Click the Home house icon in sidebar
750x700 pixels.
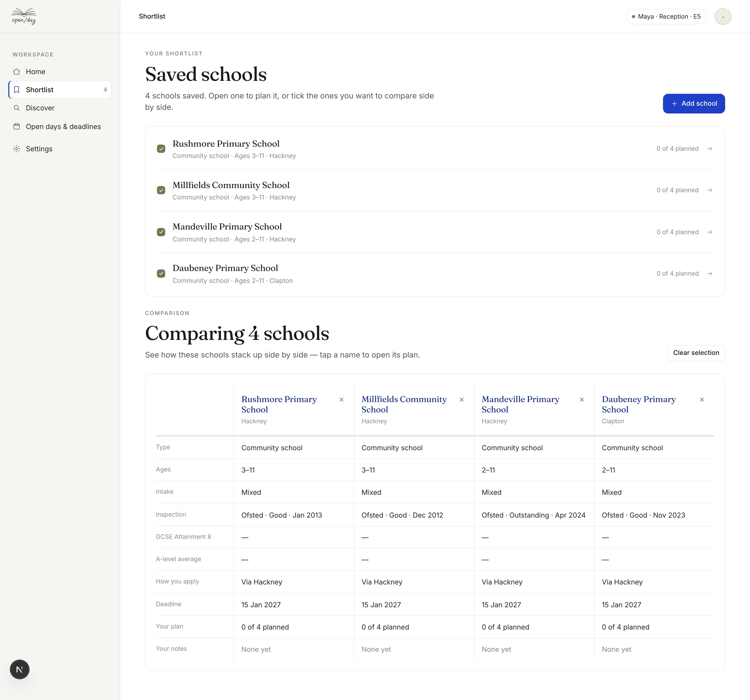click(x=17, y=72)
